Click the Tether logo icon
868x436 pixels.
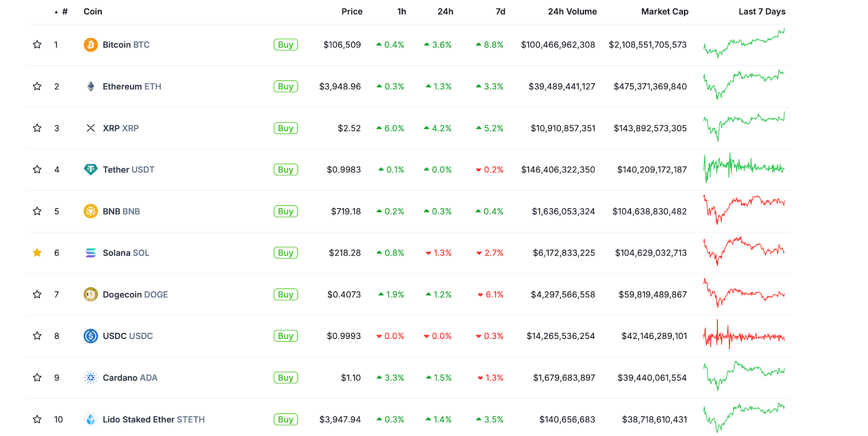(91, 169)
